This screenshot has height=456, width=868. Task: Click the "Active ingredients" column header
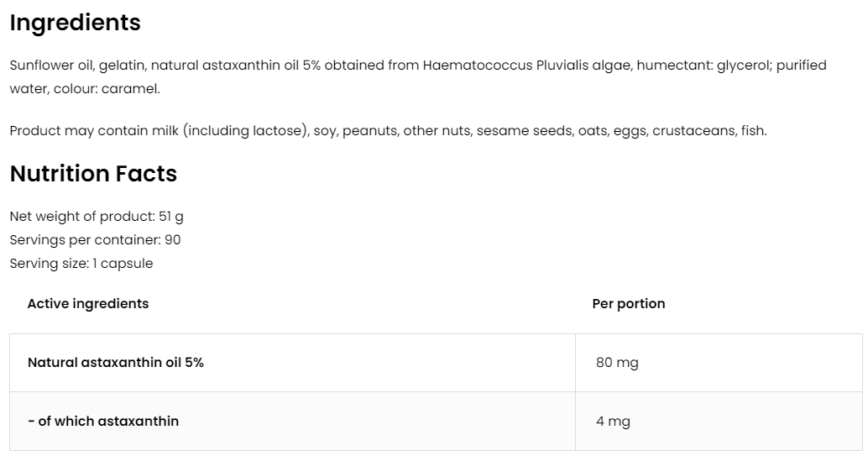[x=88, y=304]
